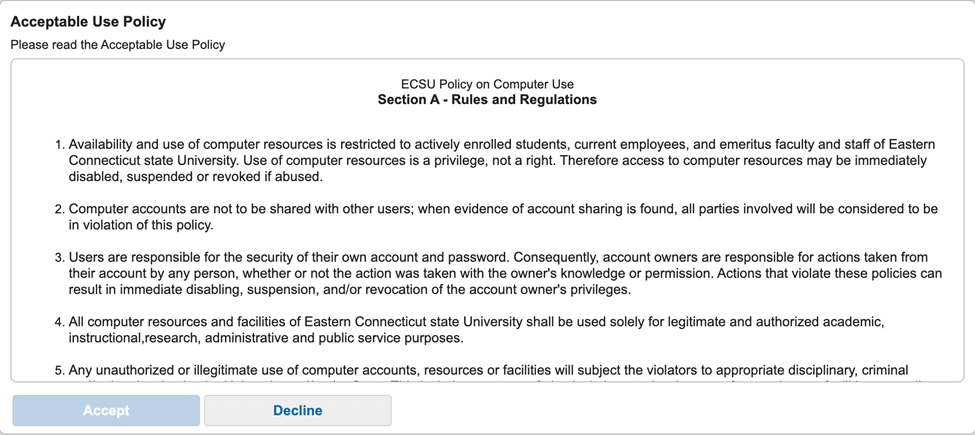Click the line 'in violation of this policy.'

click(x=141, y=226)
